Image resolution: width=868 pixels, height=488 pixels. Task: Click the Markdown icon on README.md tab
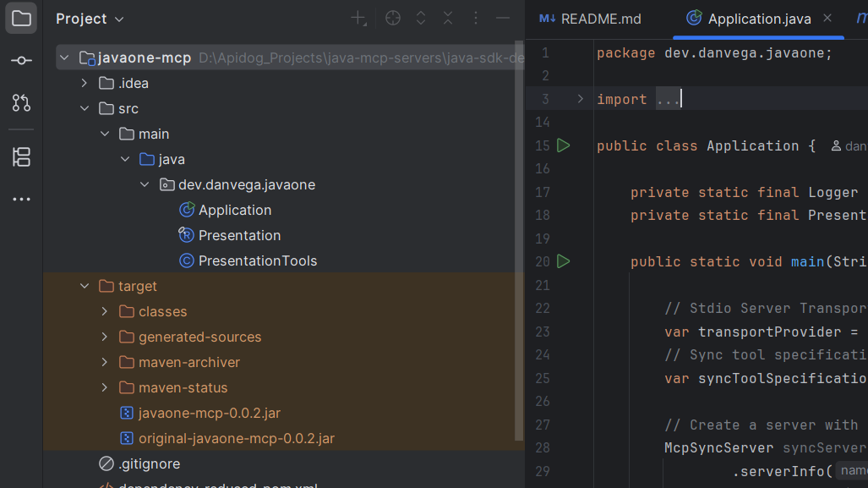coord(547,19)
